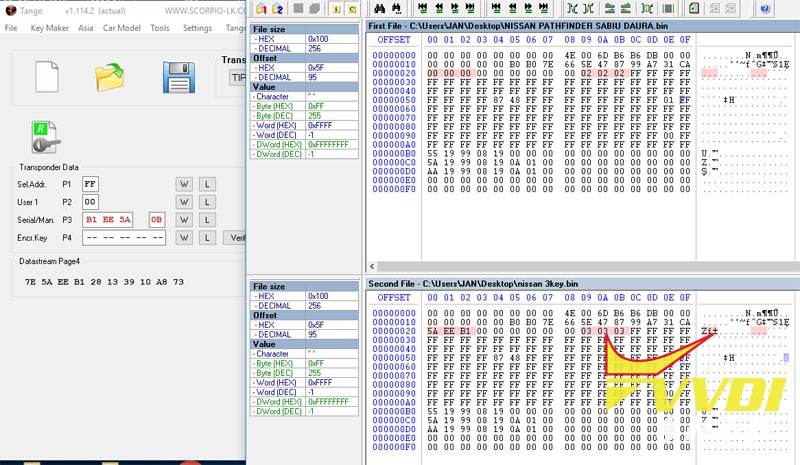Click the Character row in lower value panel

[x=304, y=354]
